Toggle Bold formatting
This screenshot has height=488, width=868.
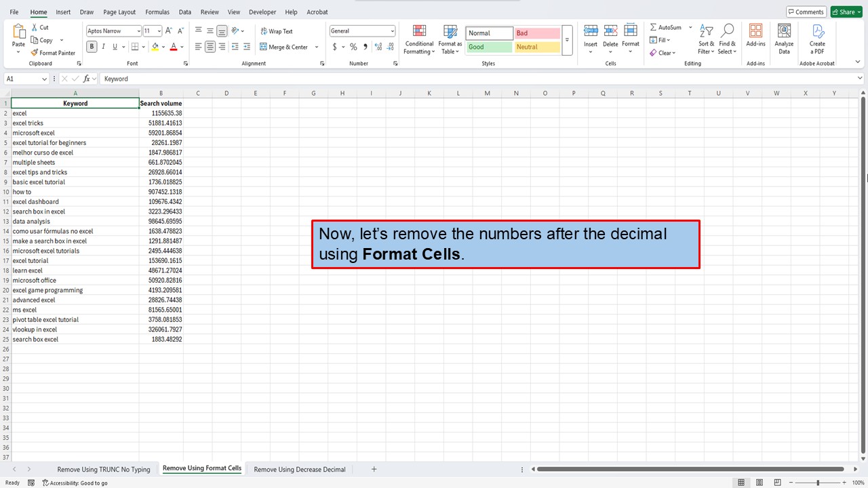tap(92, 46)
